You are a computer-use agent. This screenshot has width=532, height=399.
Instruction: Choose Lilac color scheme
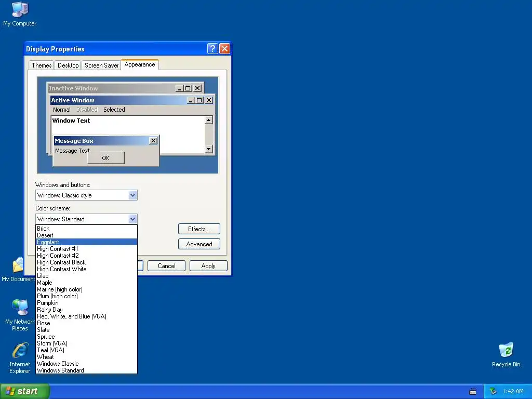(86, 276)
